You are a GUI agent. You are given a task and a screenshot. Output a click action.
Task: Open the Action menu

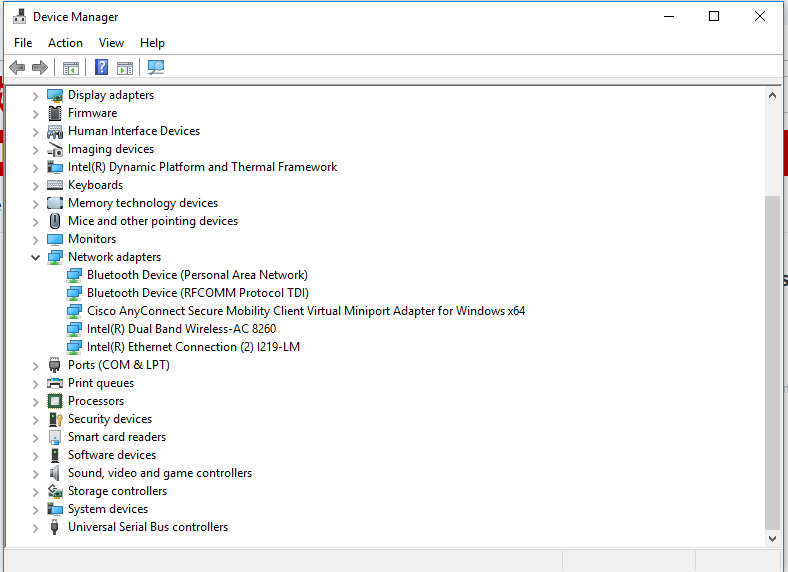[x=65, y=43]
